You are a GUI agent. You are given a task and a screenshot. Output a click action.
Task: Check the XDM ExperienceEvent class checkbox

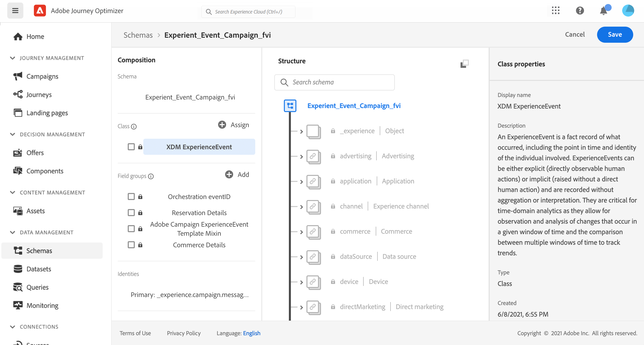click(131, 147)
